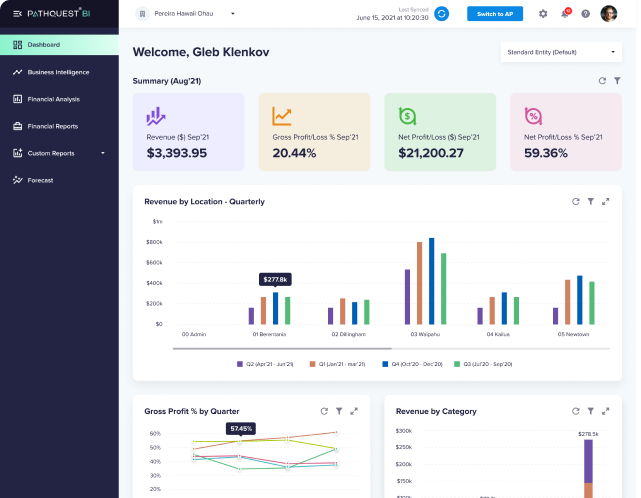
Task: Filter the Gross Profit % by Quarter chart
Action: pyautogui.click(x=339, y=411)
